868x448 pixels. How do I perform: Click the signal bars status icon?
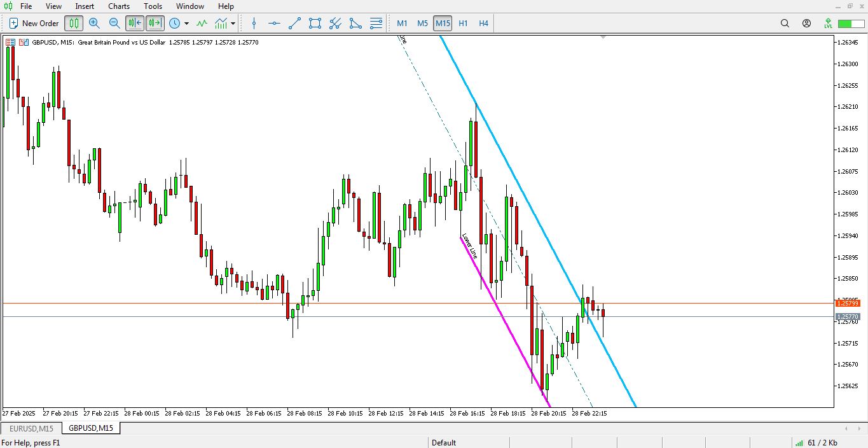(798, 443)
